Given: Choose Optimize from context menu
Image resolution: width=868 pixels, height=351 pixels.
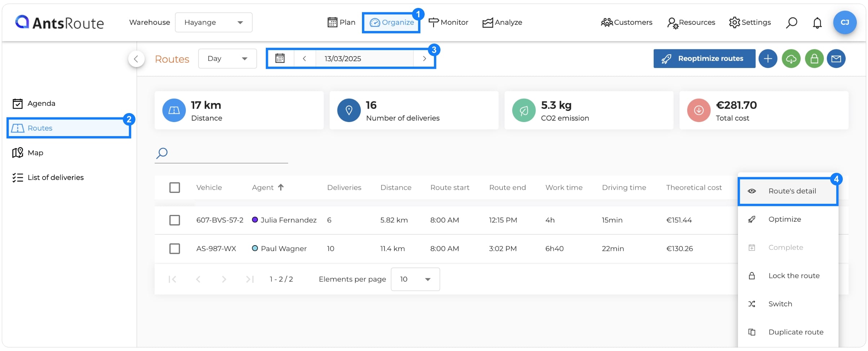Looking at the screenshot, I should [x=788, y=219].
